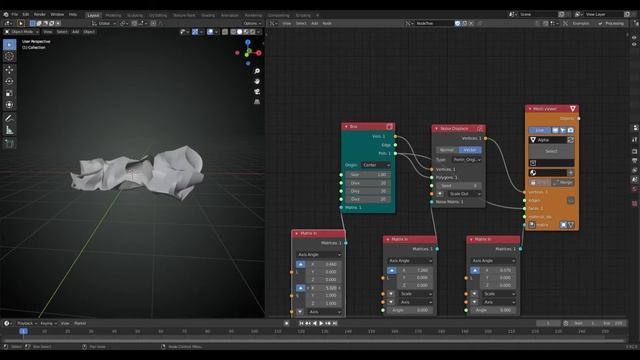This screenshot has width=640, height=360.
Task: Toggle viewport overlays button
Action: (x=210, y=31)
